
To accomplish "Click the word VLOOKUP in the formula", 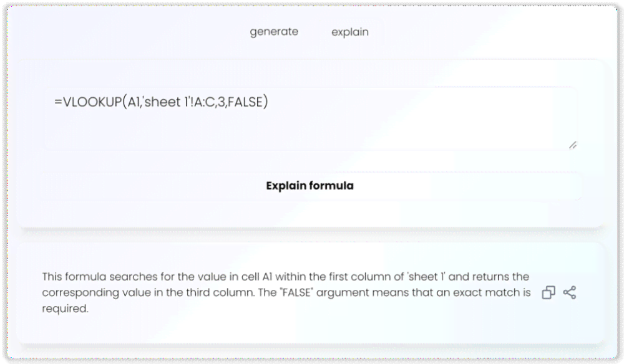I will tap(92, 102).
